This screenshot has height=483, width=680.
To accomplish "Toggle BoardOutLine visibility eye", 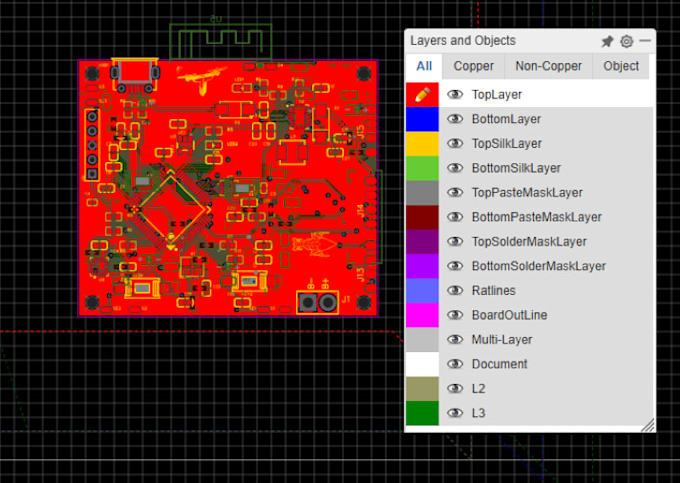I will pos(455,315).
